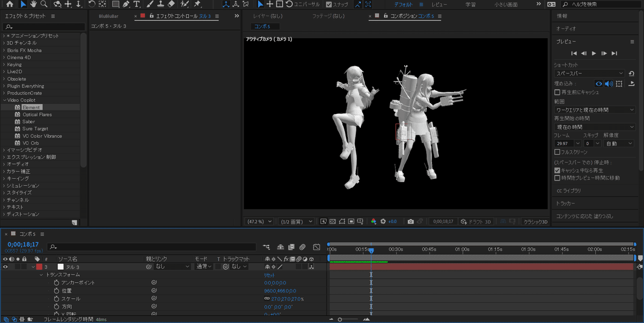Collapse the トランスフォーム property group

click(x=41, y=275)
